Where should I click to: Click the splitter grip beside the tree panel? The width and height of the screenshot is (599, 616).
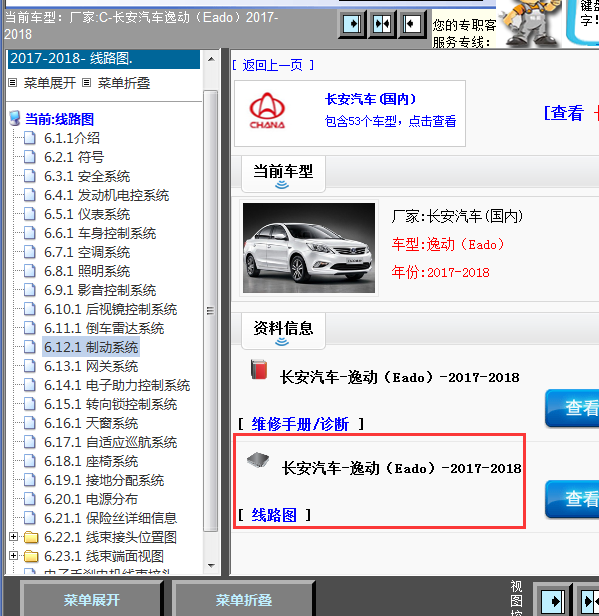coord(211,310)
